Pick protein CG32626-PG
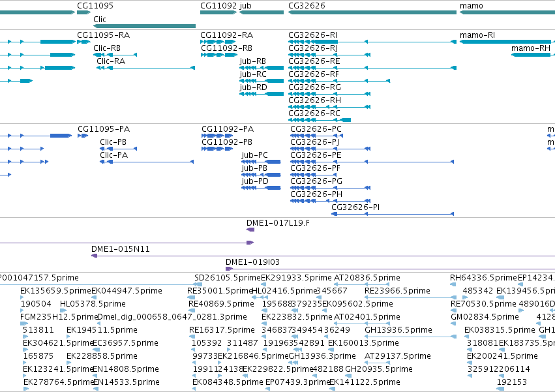 click(316, 181)
